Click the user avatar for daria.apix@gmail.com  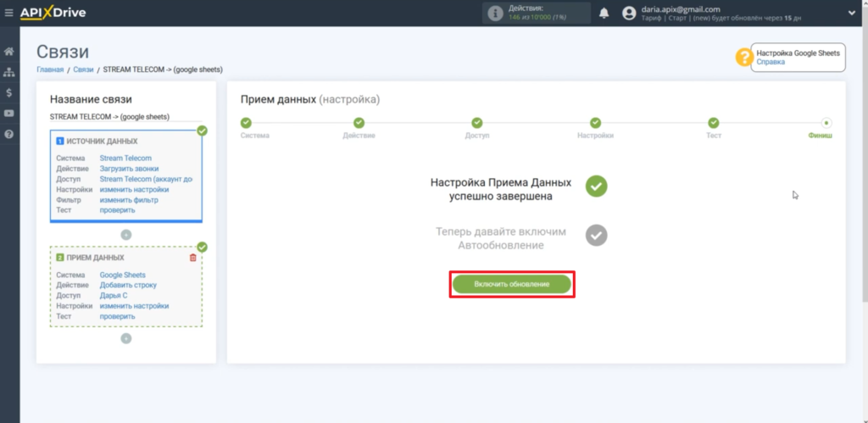click(628, 13)
